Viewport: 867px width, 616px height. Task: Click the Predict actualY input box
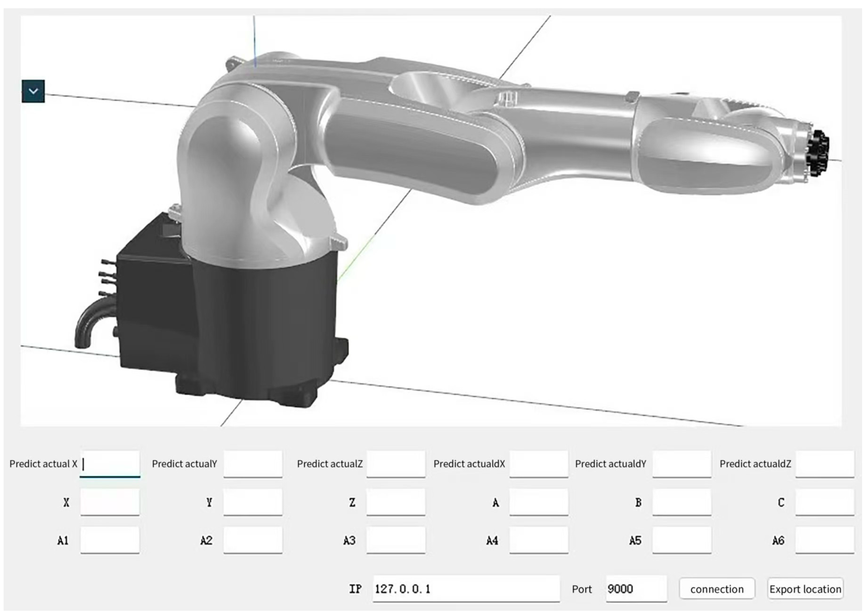point(253,464)
